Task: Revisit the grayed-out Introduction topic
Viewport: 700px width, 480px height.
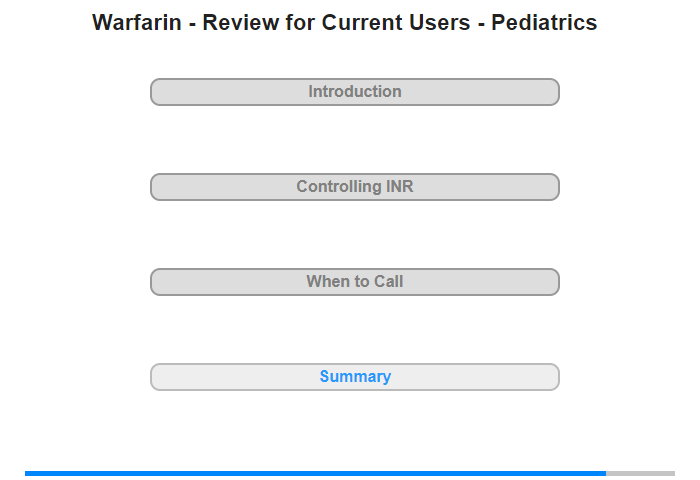Action: pyautogui.click(x=354, y=92)
